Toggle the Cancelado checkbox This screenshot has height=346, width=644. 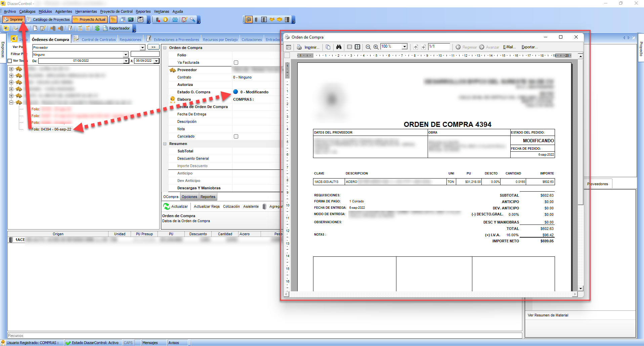click(x=236, y=136)
